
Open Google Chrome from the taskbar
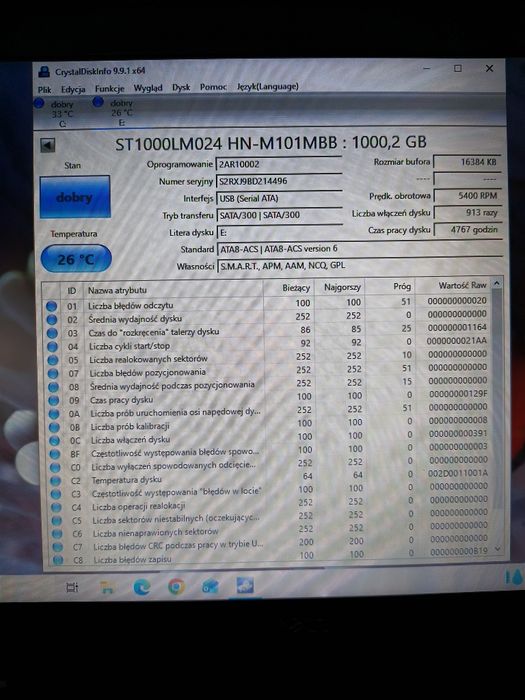click(176, 586)
